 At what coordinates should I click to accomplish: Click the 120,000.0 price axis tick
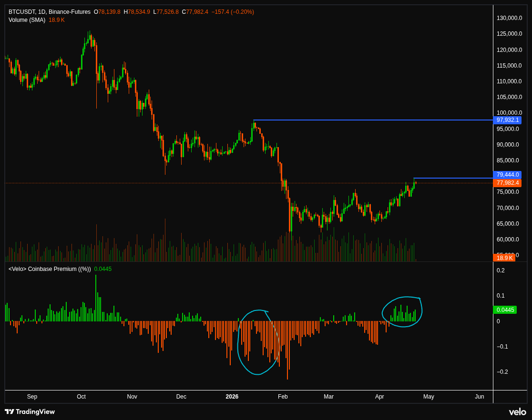(509, 50)
